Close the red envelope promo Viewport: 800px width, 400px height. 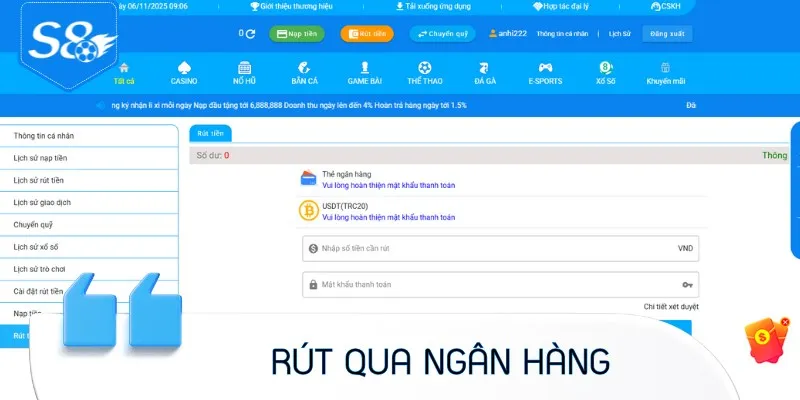click(x=785, y=322)
